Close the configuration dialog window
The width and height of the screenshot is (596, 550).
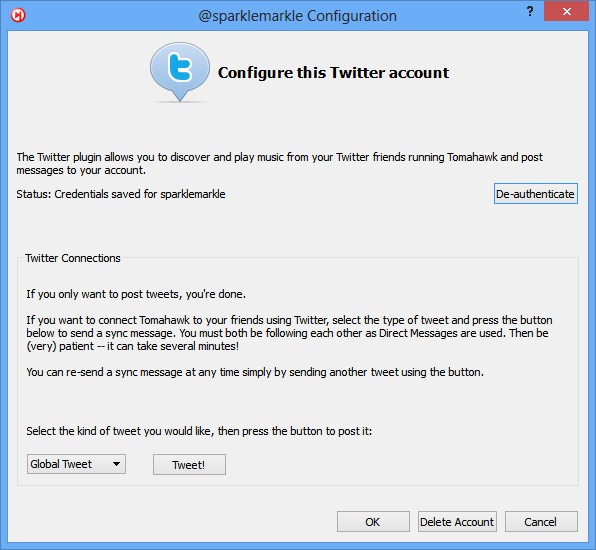[566, 11]
